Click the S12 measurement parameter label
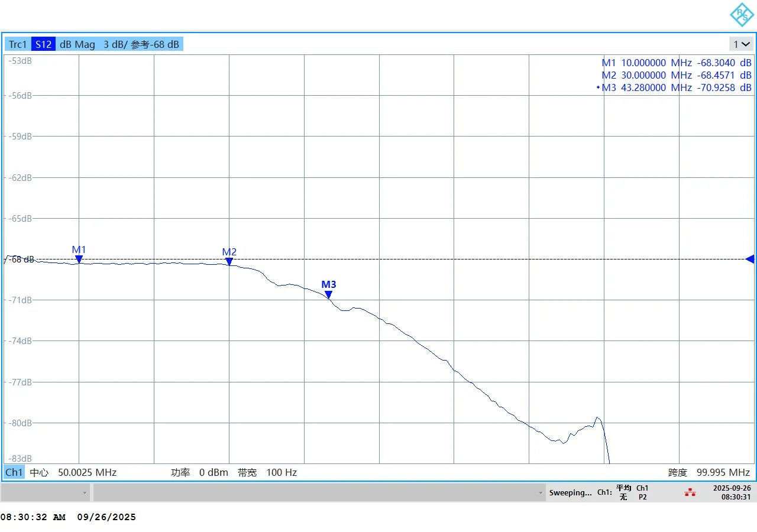This screenshot has width=757, height=532. tap(43, 44)
